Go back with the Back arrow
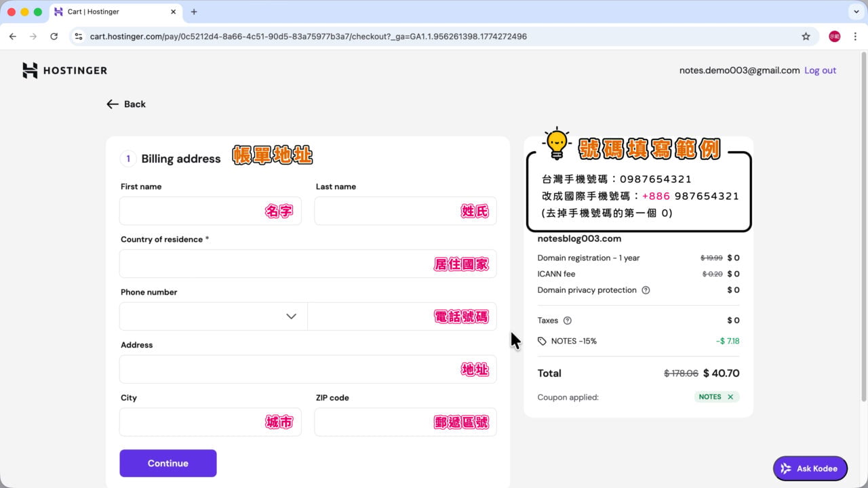 [126, 104]
